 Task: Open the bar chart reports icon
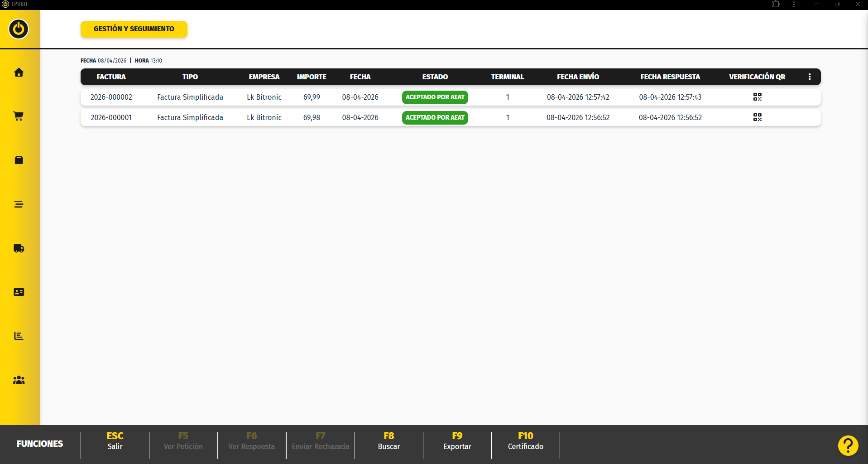coord(19,336)
